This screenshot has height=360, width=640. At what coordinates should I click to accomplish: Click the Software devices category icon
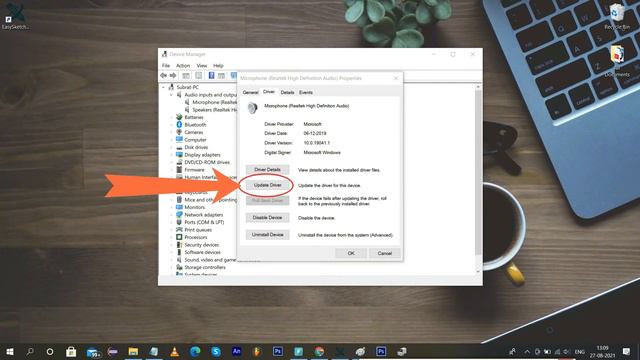(x=179, y=252)
